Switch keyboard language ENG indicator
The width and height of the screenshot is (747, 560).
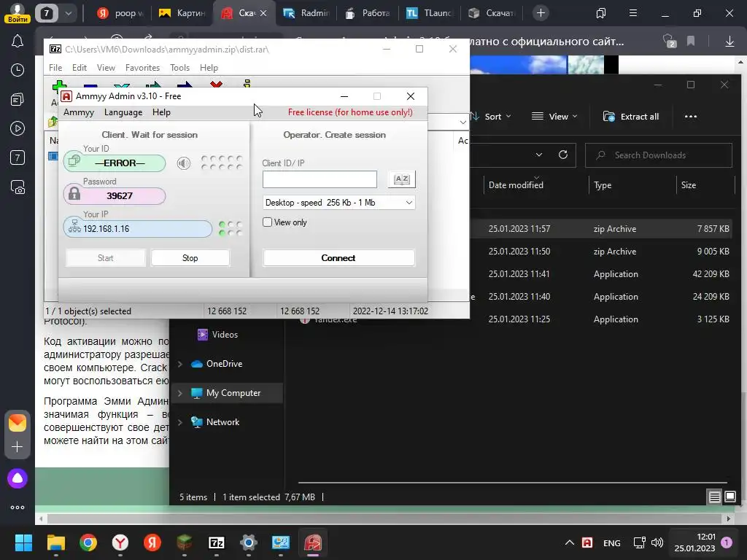(x=612, y=542)
